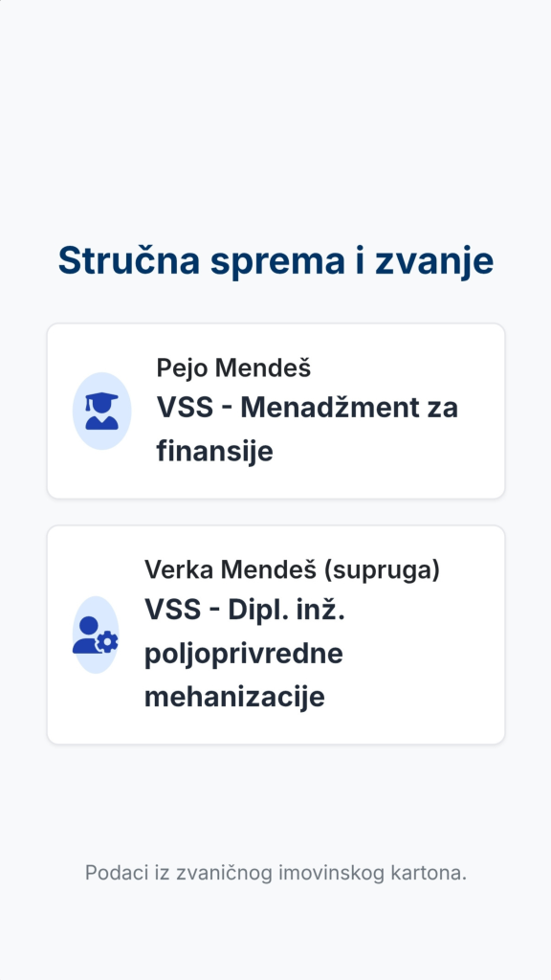The height and width of the screenshot is (980, 551).
Task: Click the graduation cap icon beside Pejo Mendeš
Action: (101, 411)
